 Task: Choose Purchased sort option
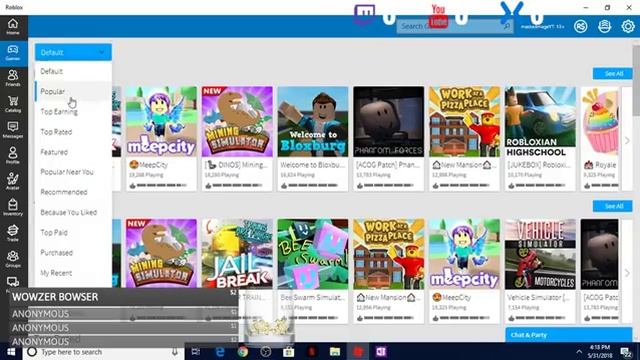tap(73, 253)
